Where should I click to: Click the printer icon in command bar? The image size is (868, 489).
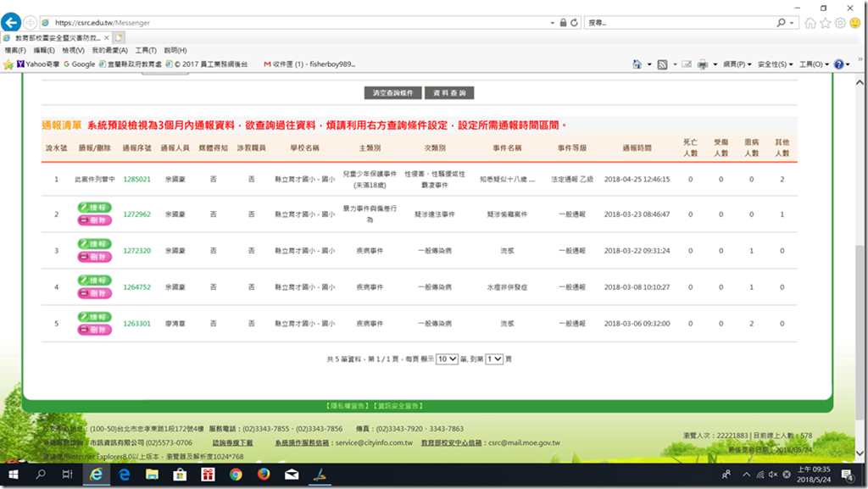click(702, 64)
